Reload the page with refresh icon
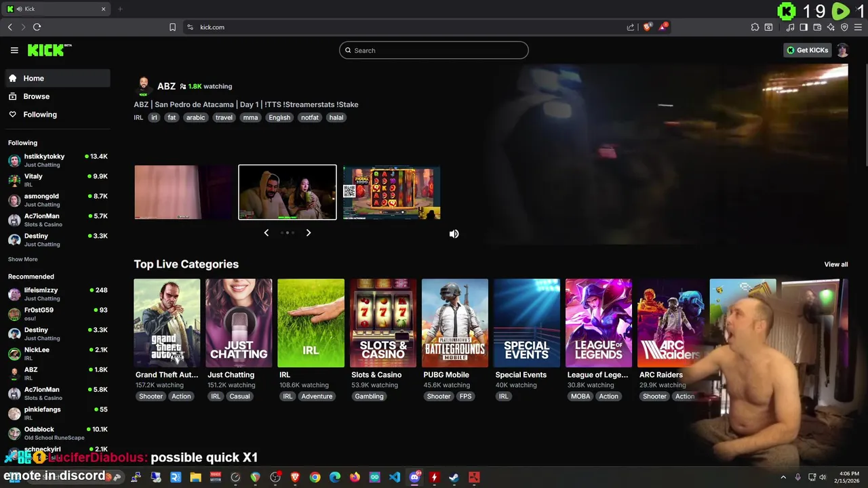Viewport: 868px width, 488px height. [37, 27]
